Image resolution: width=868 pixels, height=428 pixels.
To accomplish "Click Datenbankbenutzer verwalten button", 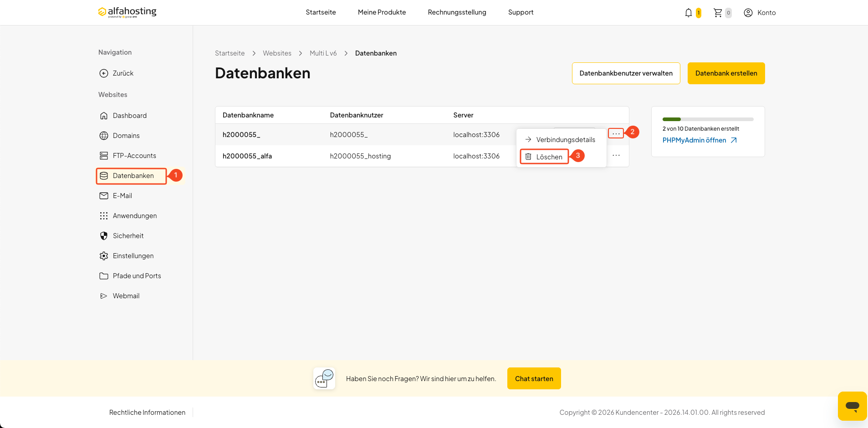I will pos(626,73).
